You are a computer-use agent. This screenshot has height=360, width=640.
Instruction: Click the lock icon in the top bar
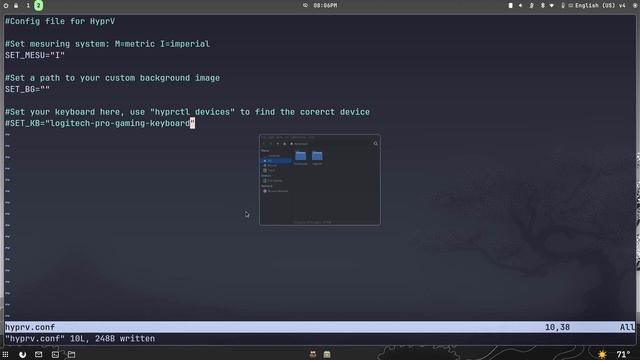(16, 5)
